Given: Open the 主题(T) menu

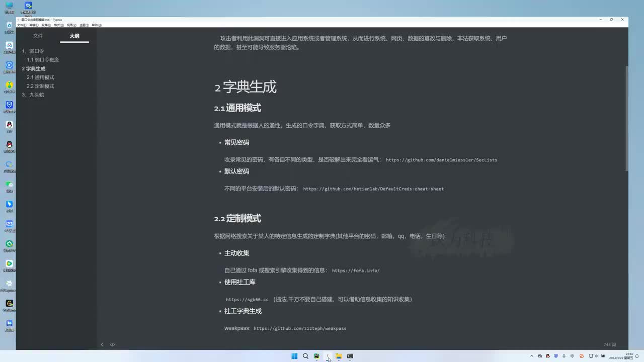Looking at the screenshot, I should [84, 25].
